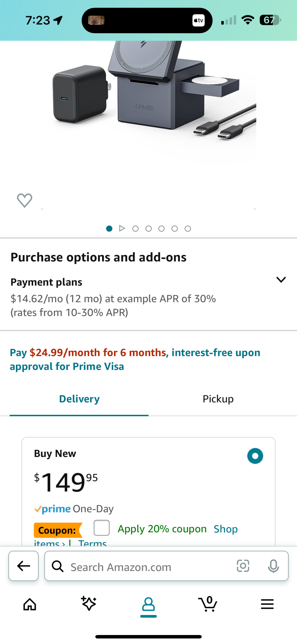Open the coupon Terms link
This screenshot has height=644, width=297.
click(x=92, y=543)
